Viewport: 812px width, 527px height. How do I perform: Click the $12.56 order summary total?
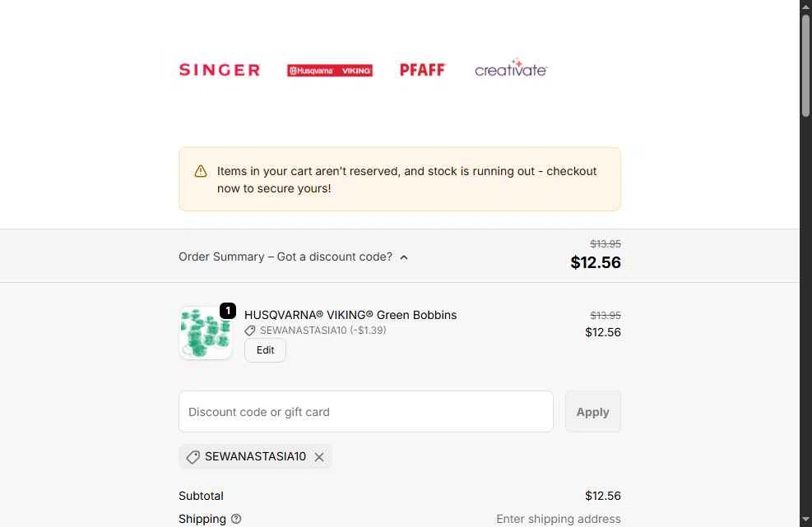[x=596, y=262]
